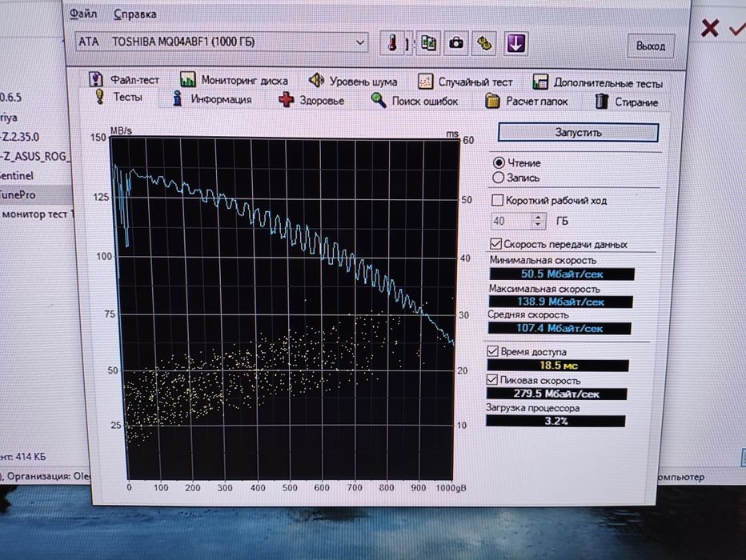Click the maximum speed value 138.9 Мбайт/сек
The height and width of the screenshot is (560, 746).
click(x=560, y=302)
